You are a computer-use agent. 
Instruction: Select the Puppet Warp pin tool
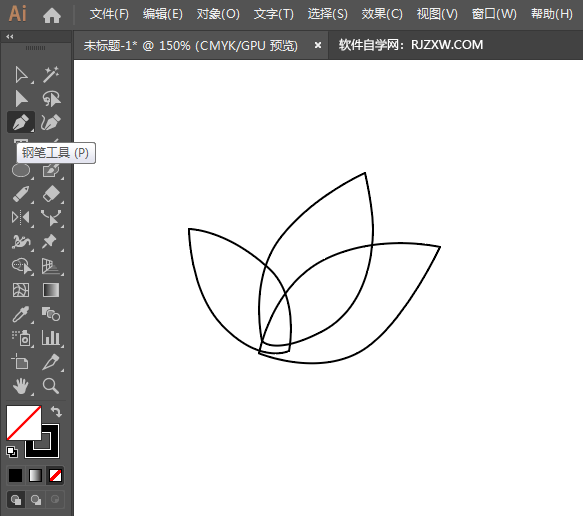pos(49,242)
